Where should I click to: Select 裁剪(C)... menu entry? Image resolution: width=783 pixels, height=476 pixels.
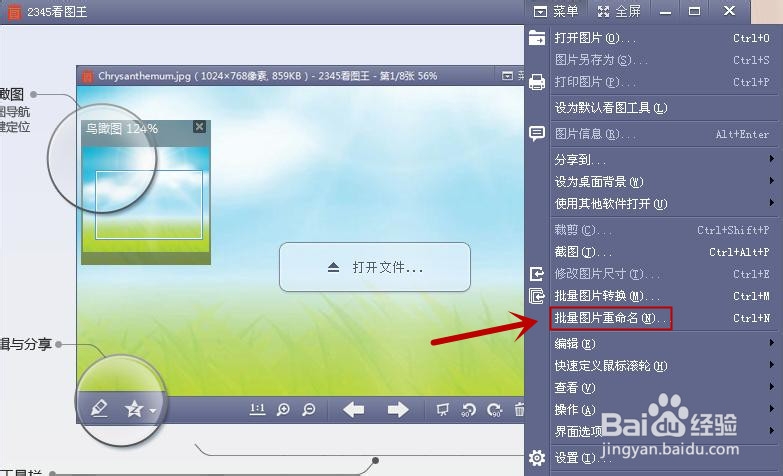tap(662, 230)
